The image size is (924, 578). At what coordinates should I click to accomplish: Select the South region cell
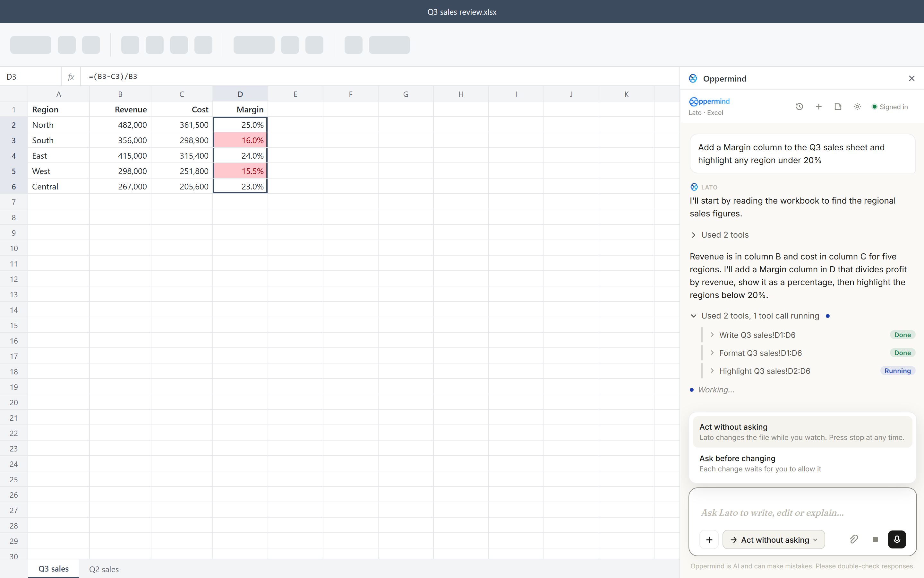(x=59, y=140)
